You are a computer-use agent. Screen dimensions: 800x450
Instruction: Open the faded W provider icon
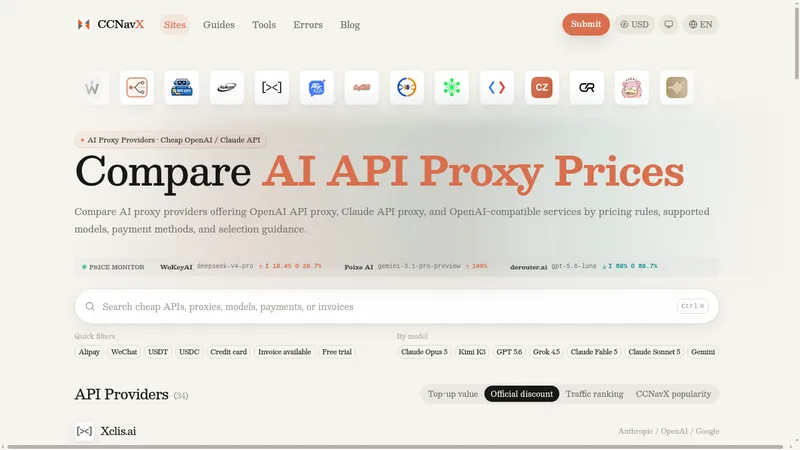pos(92,88)
